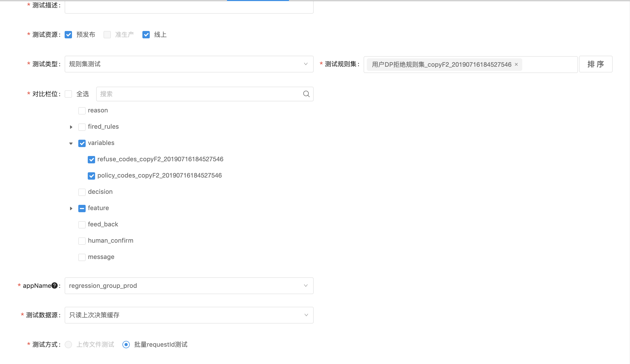Click the 全选 label text
The width and height of the screenshot is (630, 364).
coord(82,94)
